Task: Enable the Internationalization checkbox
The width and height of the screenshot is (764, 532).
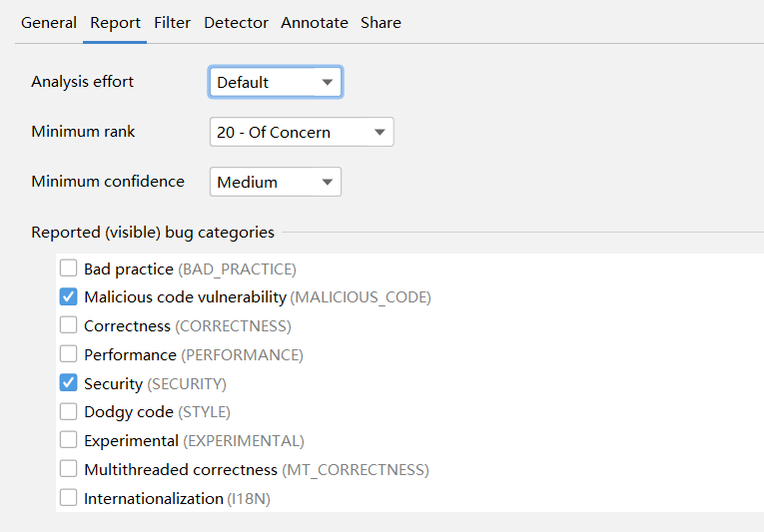Action: tap(69, 498)
